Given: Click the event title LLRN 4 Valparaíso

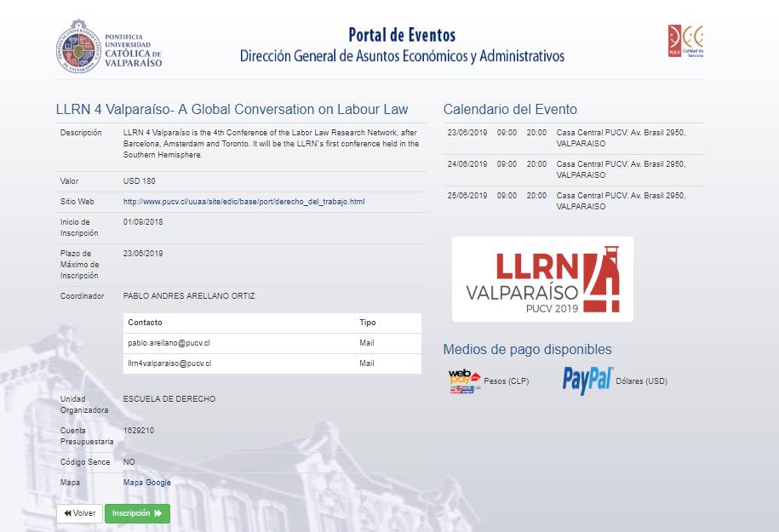Looking at the screenshot, I should (x=232, y=109).
